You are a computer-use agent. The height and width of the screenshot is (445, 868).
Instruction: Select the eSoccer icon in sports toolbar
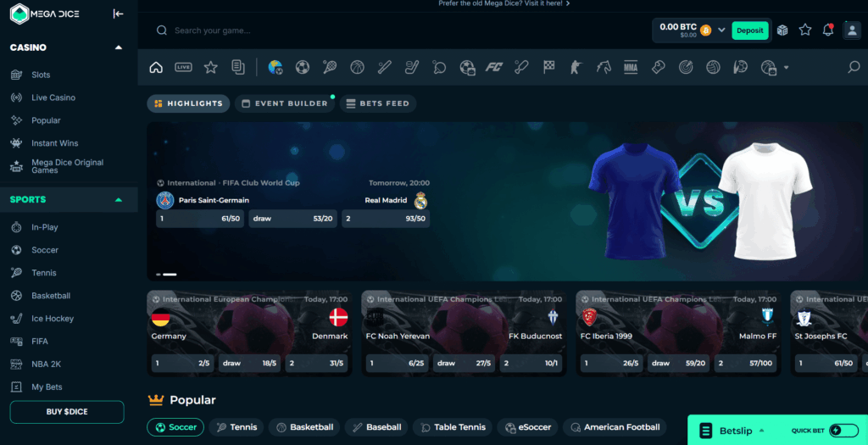[x=467, y=68]
